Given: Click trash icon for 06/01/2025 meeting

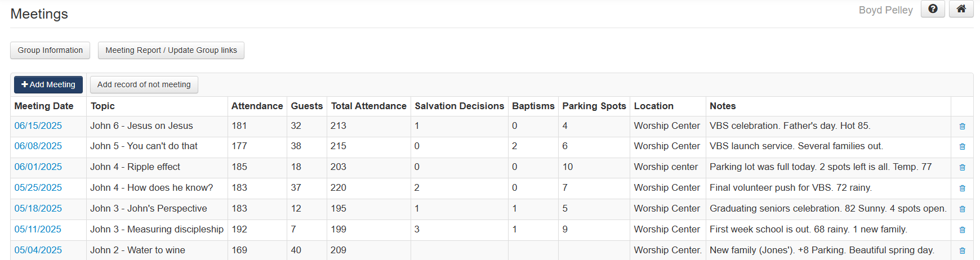Looking at the screenshot, I should 962,167.
